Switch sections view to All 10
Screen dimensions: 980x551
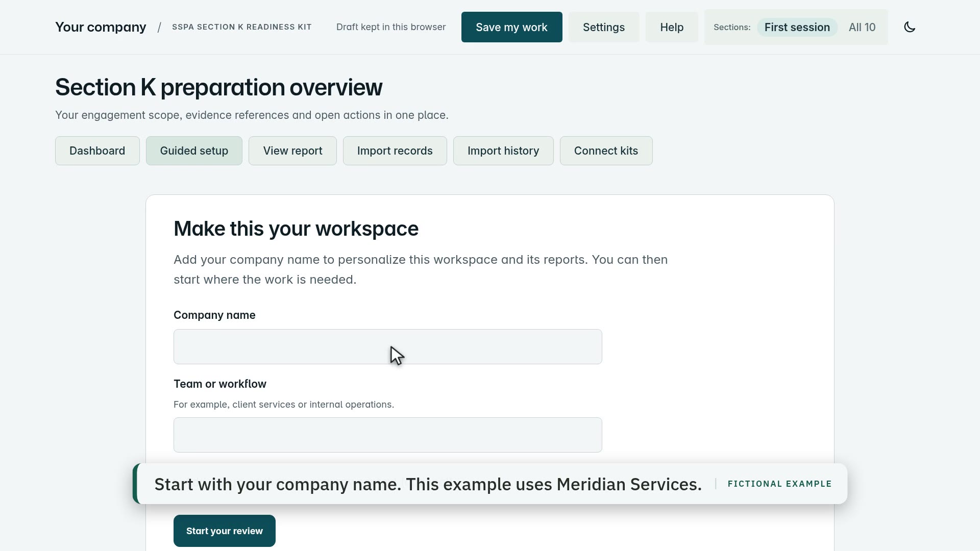[862, 27]
